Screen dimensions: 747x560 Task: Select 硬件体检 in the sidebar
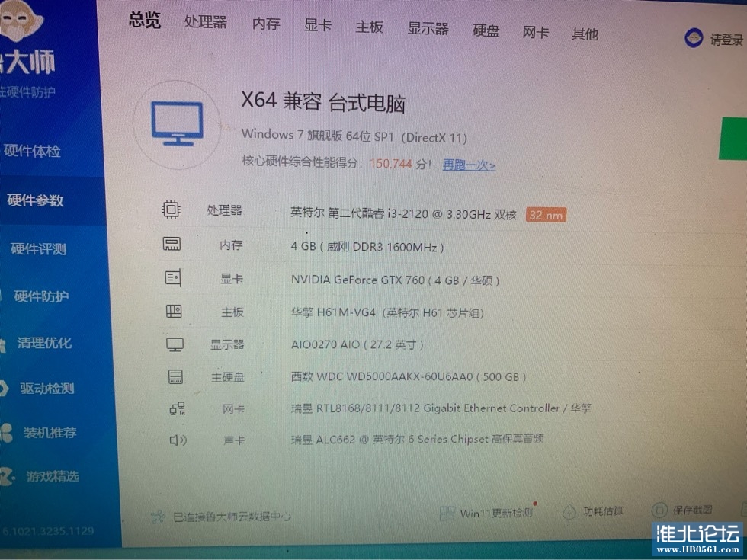[32, 151]
